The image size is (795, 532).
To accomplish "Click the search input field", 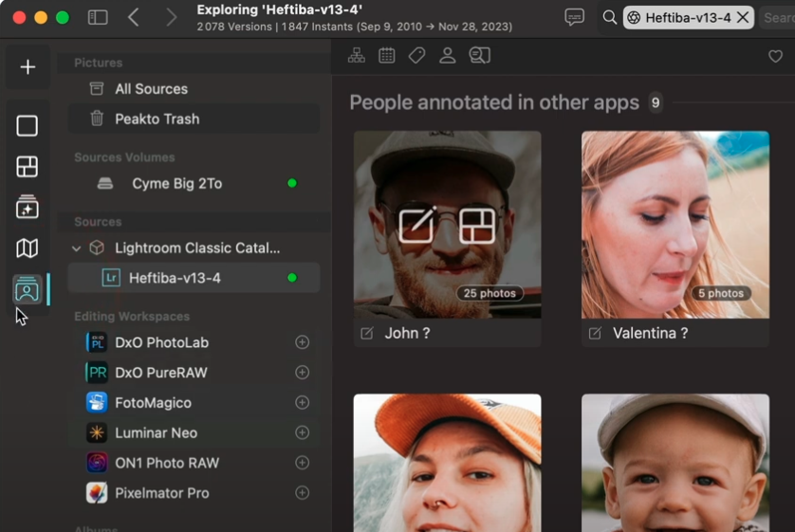I will pyautogui.click(x=777, y=18).
